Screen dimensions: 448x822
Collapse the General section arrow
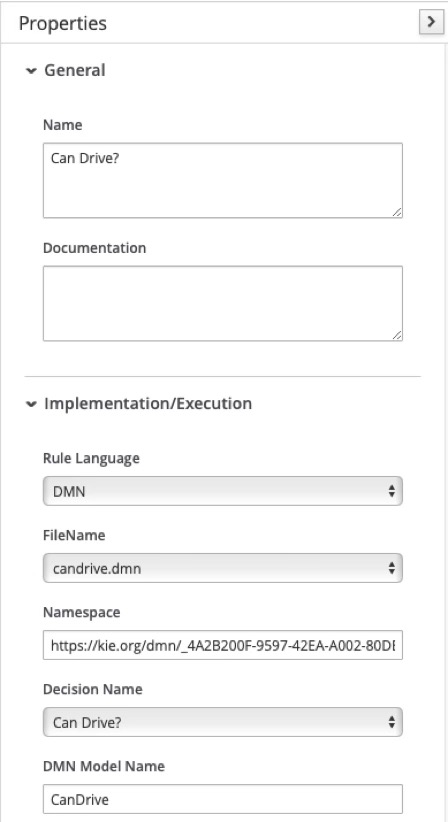click(x=31, y=71)
